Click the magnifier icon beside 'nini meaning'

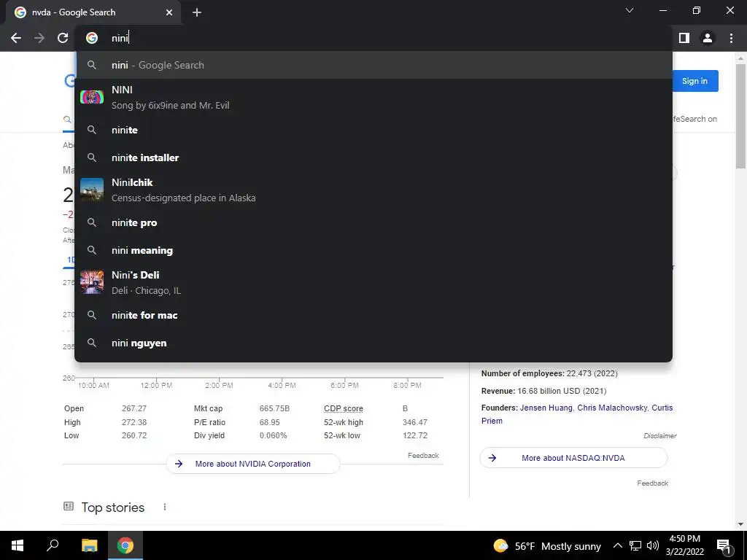[92, 250]
